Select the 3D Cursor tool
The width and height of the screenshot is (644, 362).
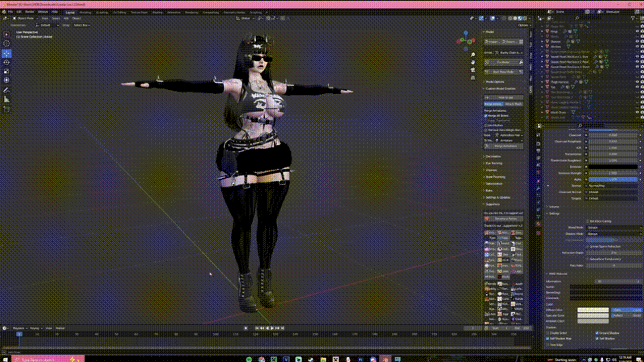point(6,43)
